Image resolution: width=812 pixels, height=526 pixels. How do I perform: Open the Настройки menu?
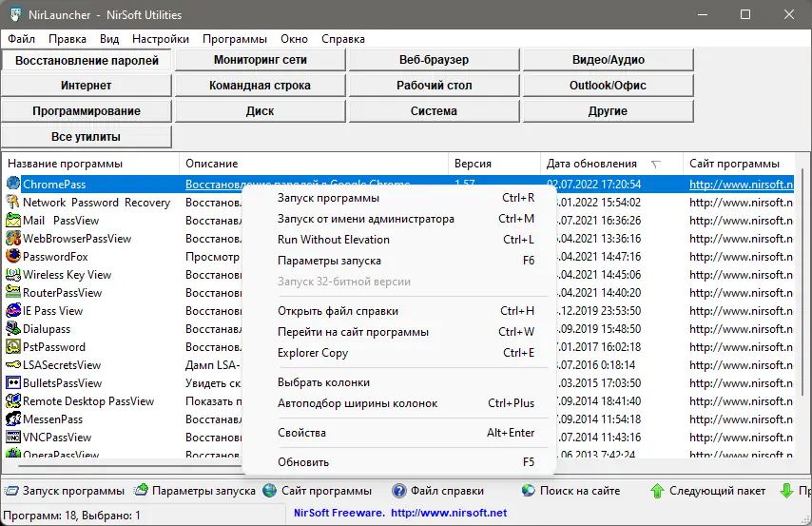coord(161,39)
